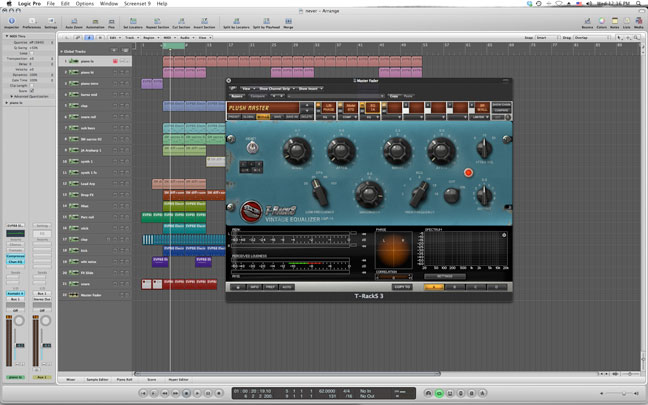Open the Media browser icon
The width and height of the screenshot is (648, 405).
(638, 21)
